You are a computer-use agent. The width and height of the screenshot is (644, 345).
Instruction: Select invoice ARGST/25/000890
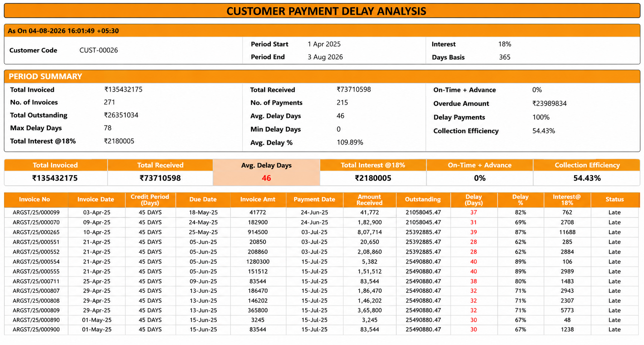click(x=36, y=320)
